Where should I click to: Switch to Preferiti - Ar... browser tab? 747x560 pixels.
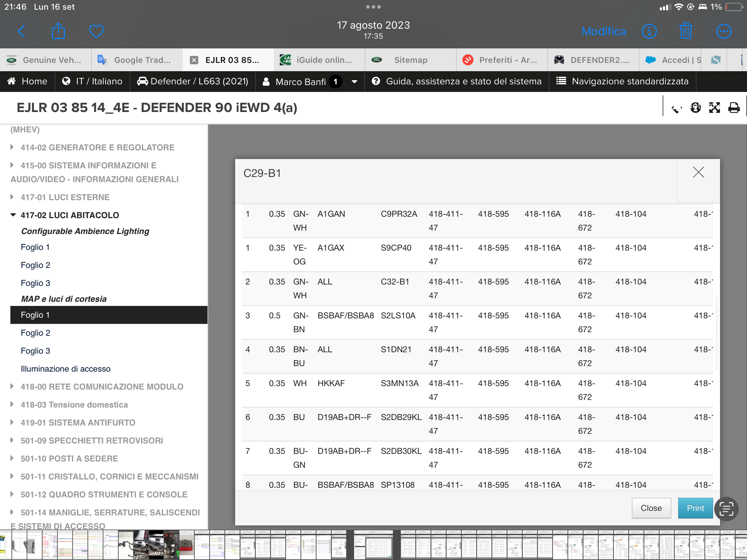coord(502,60)
